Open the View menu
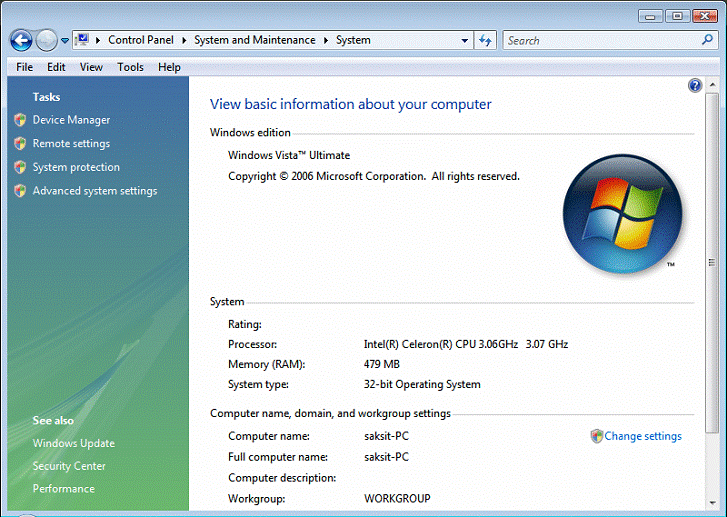Viewport: 727px width, 517px height. [91, 67]
